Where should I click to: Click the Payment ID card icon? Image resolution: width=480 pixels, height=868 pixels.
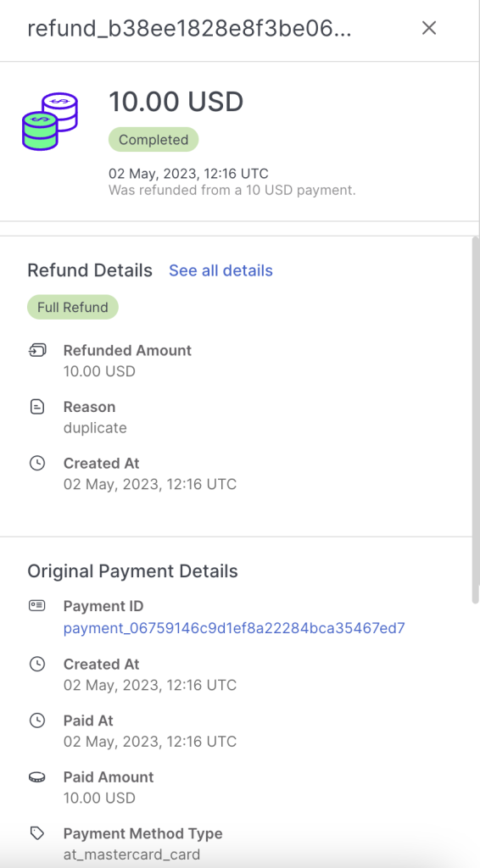[37, 605]
